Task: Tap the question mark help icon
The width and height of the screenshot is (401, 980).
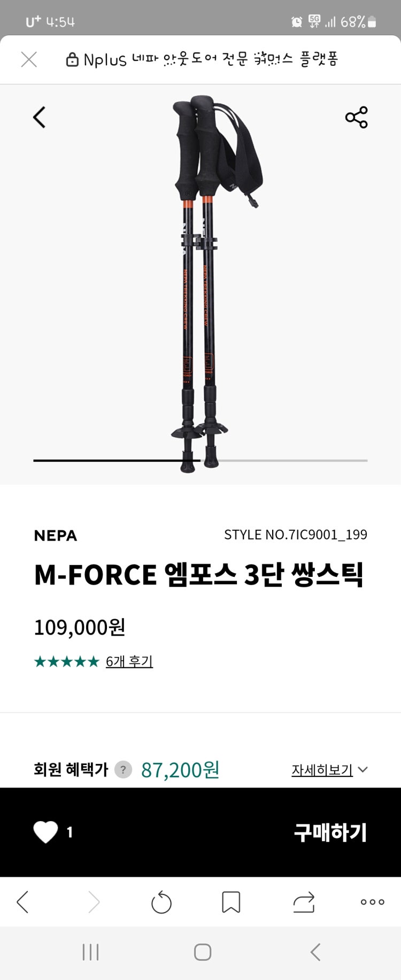Action: pyautogui.click(x=124, y=770)
